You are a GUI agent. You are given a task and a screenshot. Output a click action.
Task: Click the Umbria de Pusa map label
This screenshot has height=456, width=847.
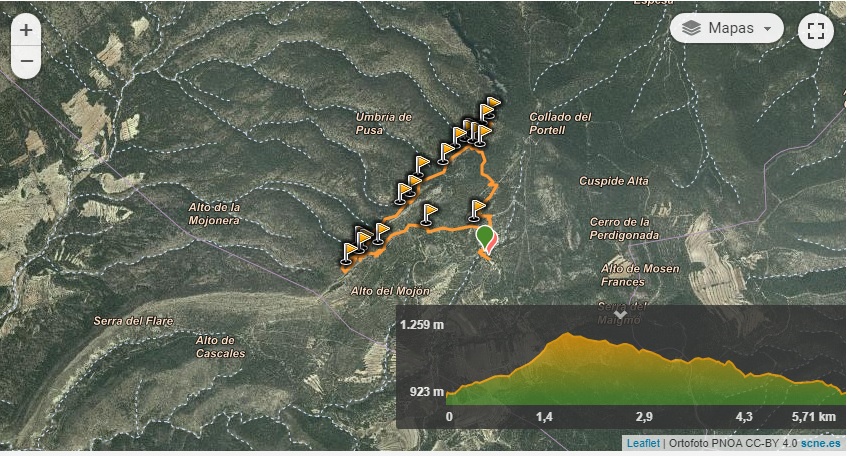pyautogui.click(x=383, y=123)
